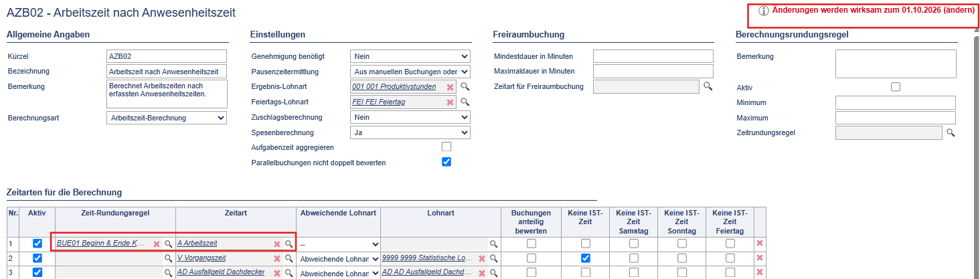
Task: Check Keine IST-Zeit for A Arbeitszeit row
Action: pos(586,244)
